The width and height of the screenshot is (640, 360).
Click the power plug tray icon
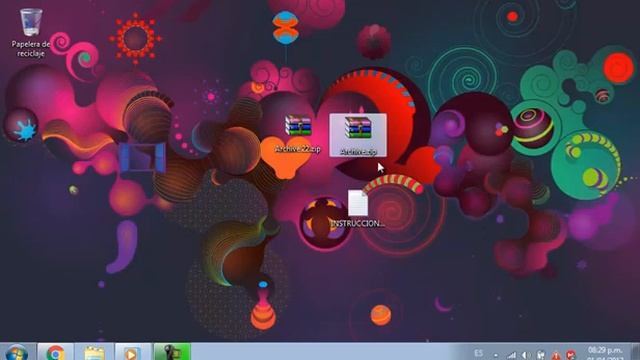point(541,355)
